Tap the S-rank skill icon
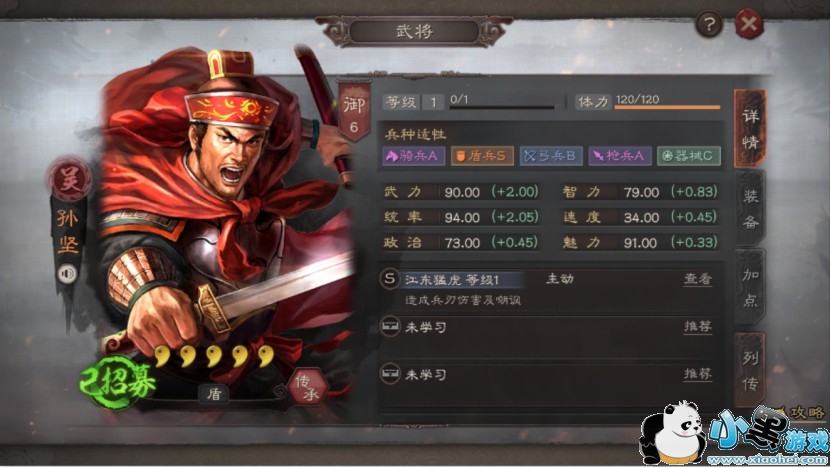This screenshot has height=468, width=831. click(x=390, y=279)
